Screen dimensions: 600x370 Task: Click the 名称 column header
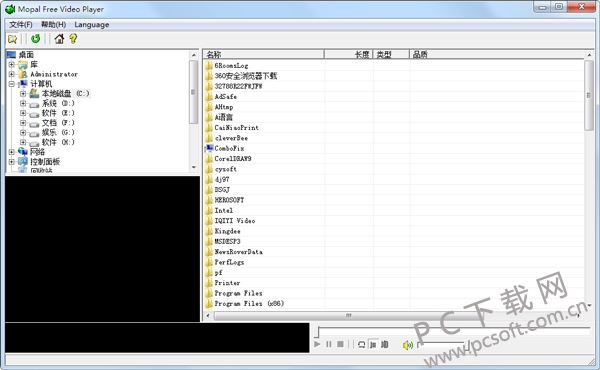tap(263, 54)
